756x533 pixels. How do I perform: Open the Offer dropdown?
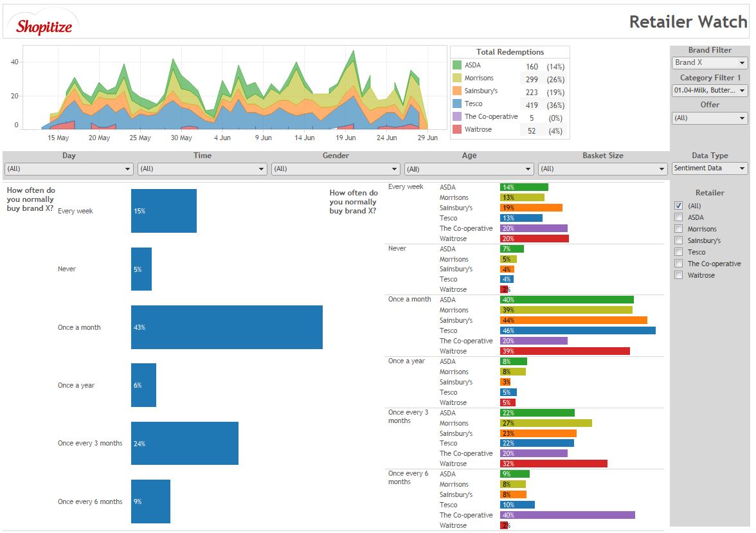pyautogui.click(x=709, y=118)
